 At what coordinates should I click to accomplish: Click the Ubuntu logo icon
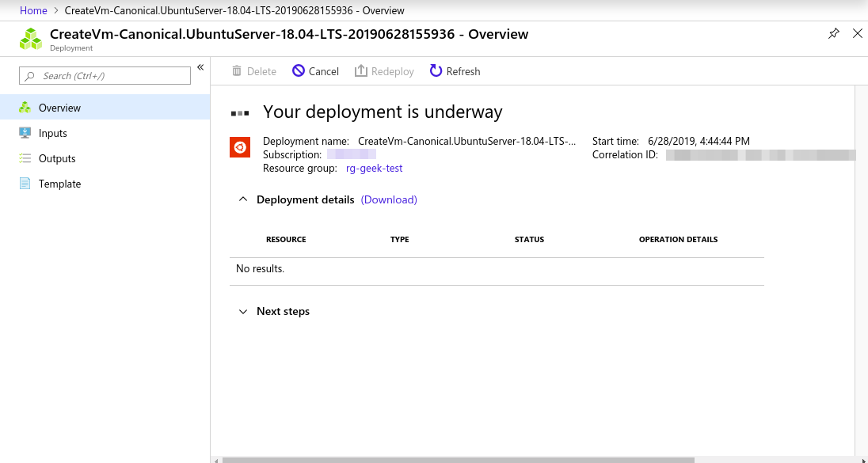[x=240, y=147]
